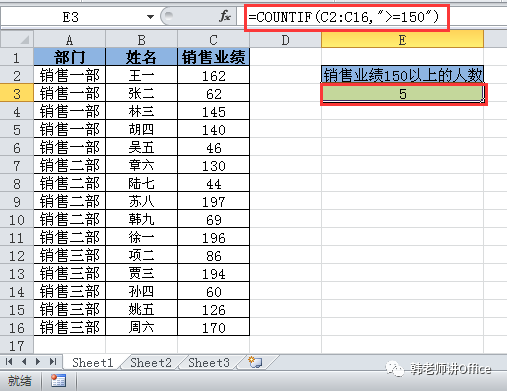Select the cell with name 王一
507x391 pixels.
point(141,75)
